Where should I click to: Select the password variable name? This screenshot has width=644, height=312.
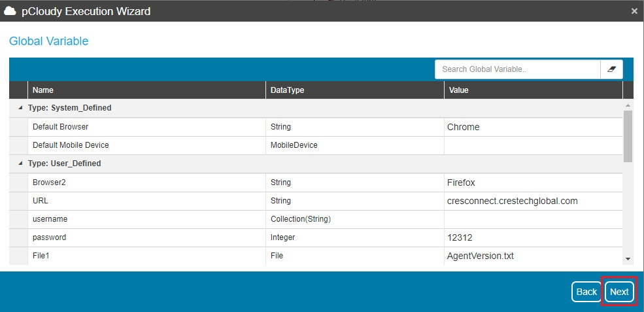[x=146, y=237]
